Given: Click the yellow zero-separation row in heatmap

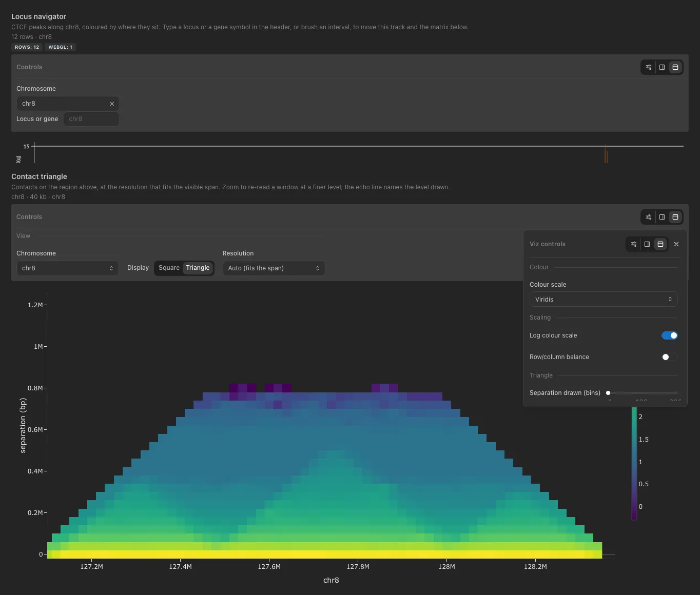Looking at the screenshot, I should [x=324, y=554].
